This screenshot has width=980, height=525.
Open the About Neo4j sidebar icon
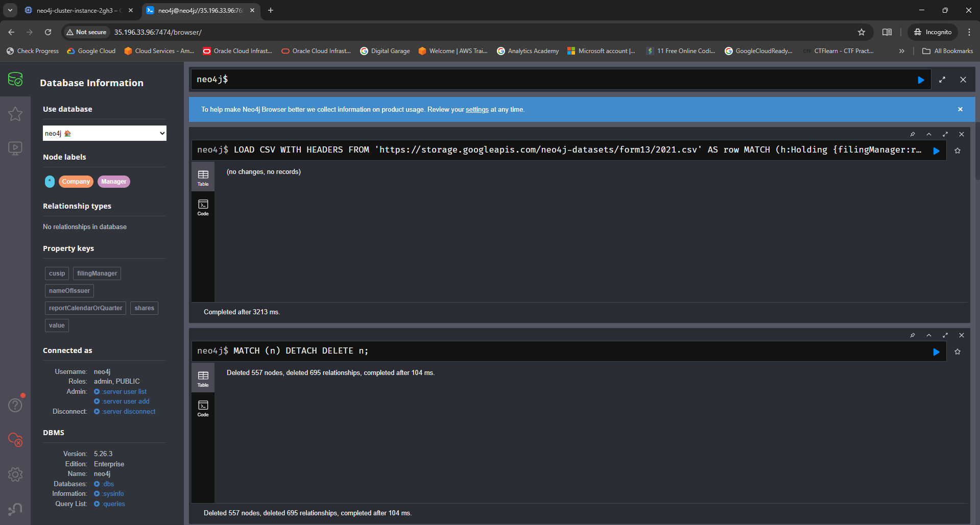click(x=15, y=509)
